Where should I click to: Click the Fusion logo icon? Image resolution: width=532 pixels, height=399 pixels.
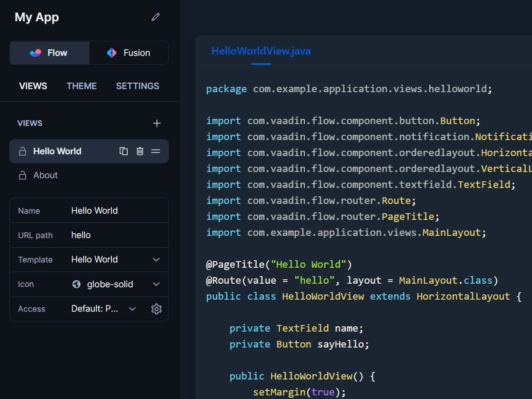tap(112, 53)
